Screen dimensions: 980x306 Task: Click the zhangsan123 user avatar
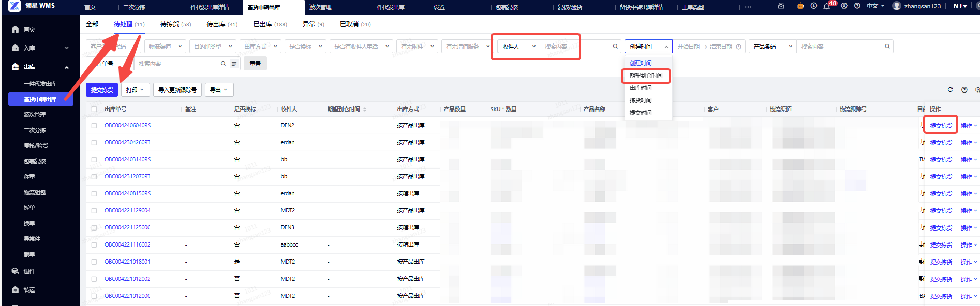[x=897, y=6]
